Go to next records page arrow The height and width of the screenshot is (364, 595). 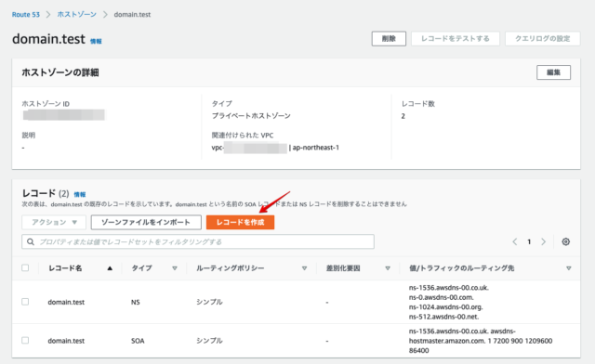pos(543,242)
